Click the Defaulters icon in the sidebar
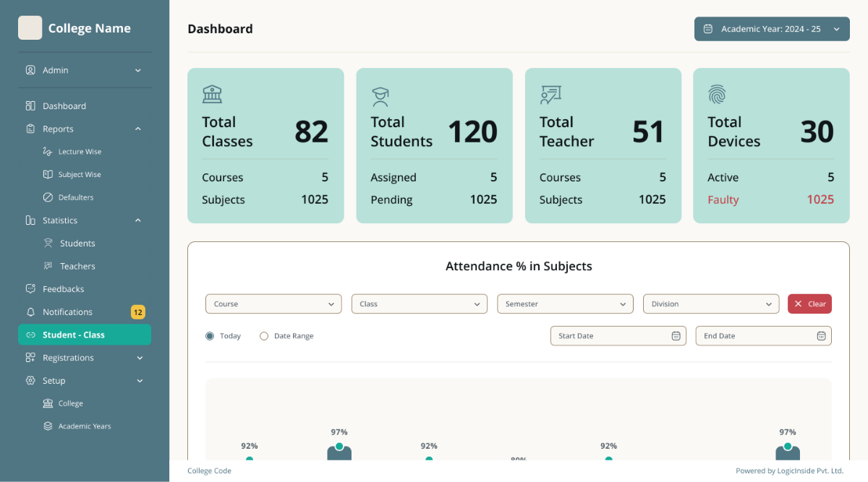Screen dimensions: 868x482 coord(48,197)
